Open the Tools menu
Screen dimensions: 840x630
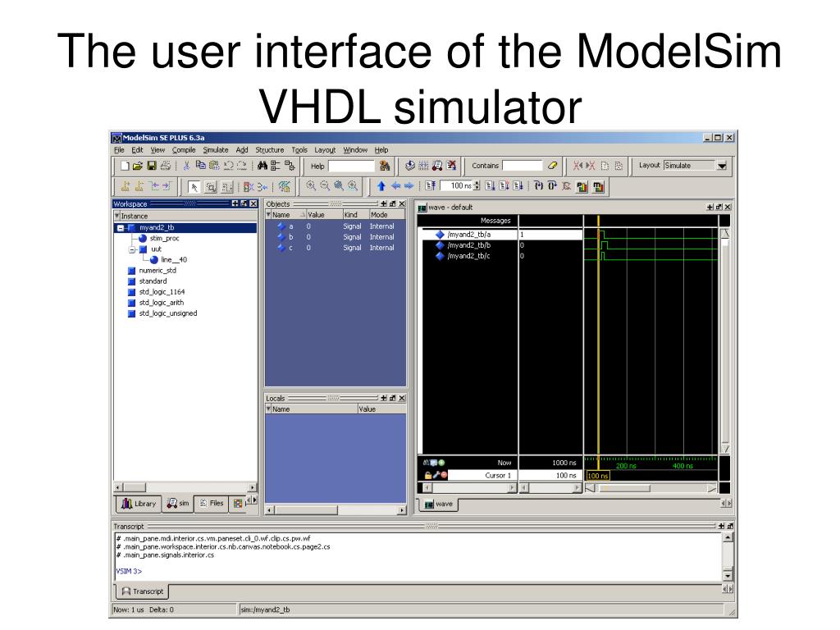point(299,150)
